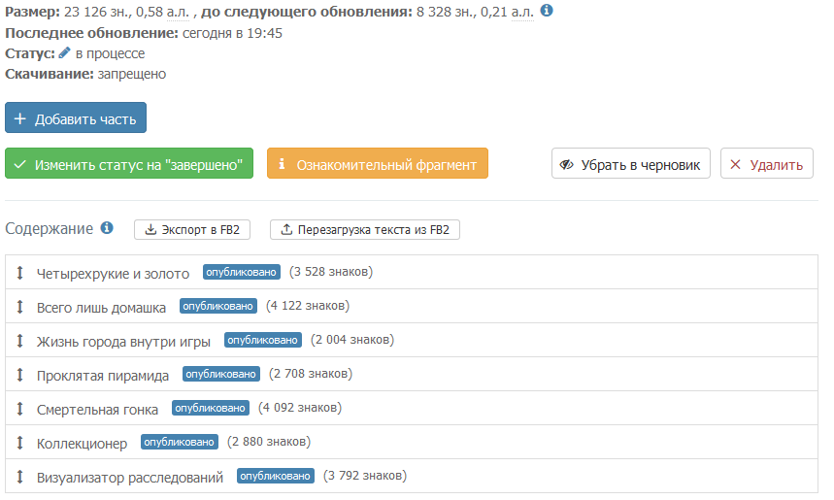Click the info icon next to size stats

(547, 11)
